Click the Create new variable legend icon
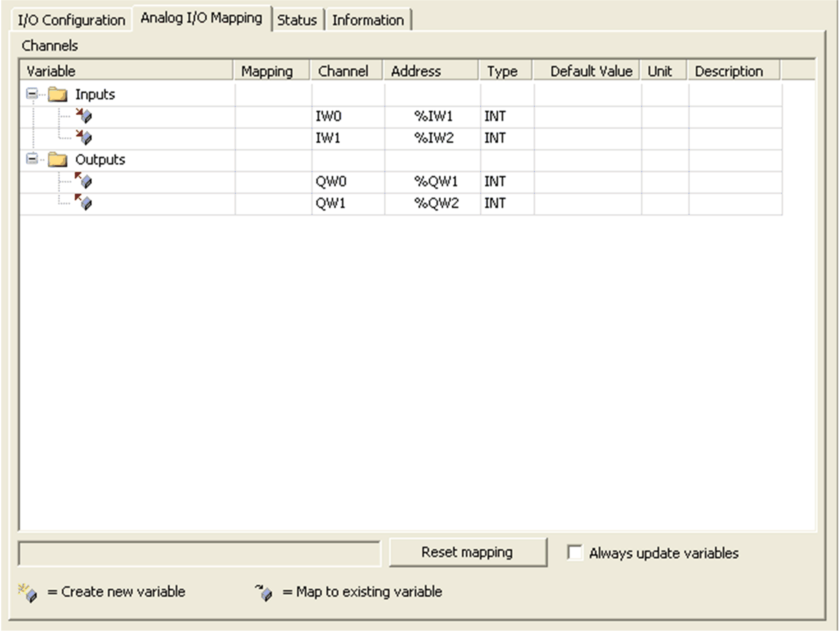Screen dimensions: 840x631 pos(28,593)
